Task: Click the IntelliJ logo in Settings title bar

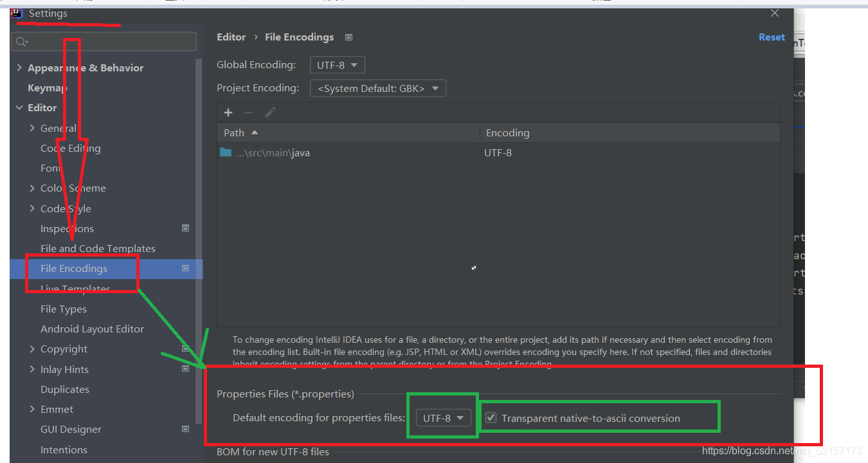Action: (17, 14)
